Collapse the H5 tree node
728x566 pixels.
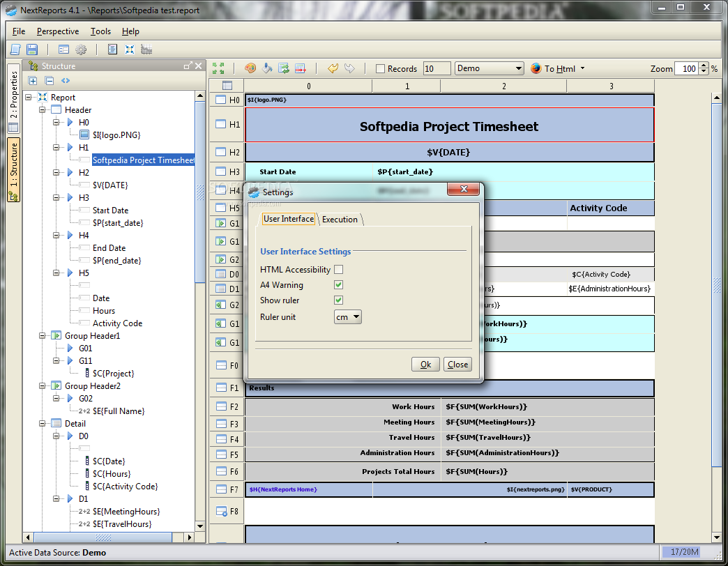click(x=56, y=273)
